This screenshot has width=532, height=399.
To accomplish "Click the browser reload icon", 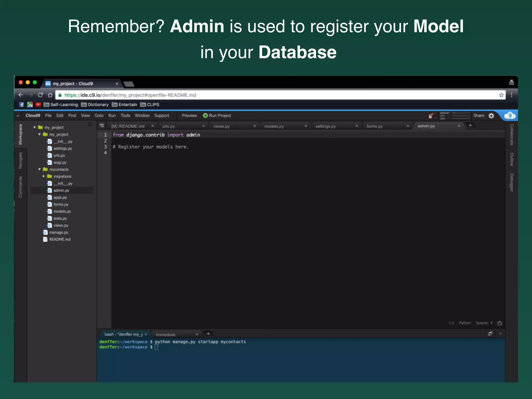I will pyautogui.click(x=40, y=95).
